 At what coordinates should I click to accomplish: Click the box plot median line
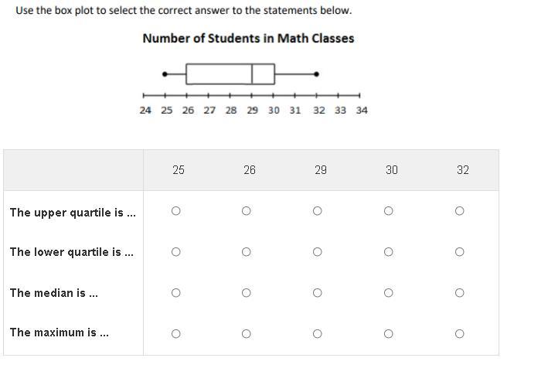(253, 74)
